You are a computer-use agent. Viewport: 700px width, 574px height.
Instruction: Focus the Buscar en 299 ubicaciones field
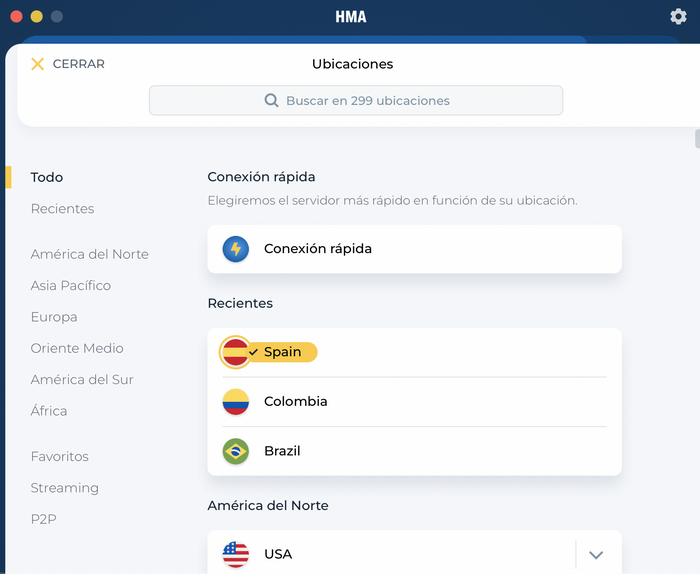click(x=356, y=100)
